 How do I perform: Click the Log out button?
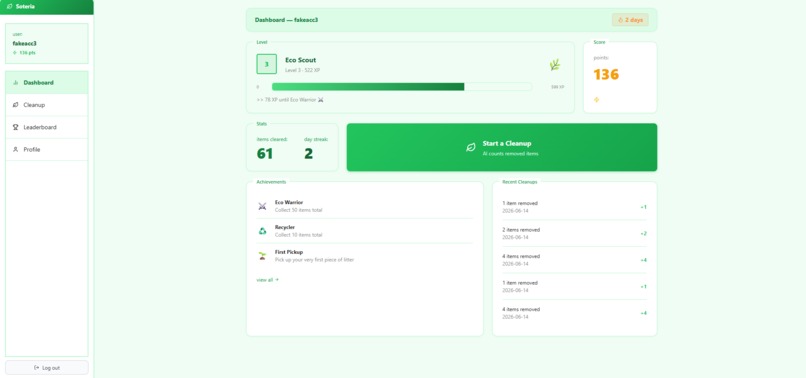point(47,368)
